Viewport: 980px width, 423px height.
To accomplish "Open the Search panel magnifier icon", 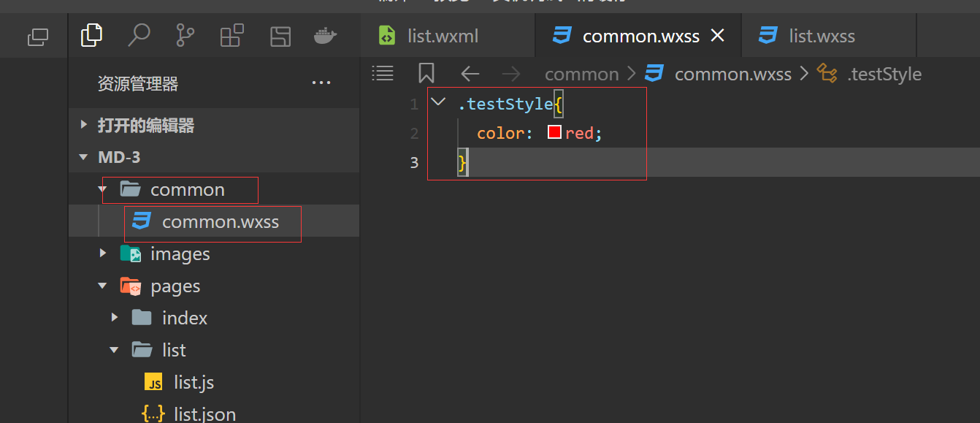I will pyautogui.click(x=138, y=35).
